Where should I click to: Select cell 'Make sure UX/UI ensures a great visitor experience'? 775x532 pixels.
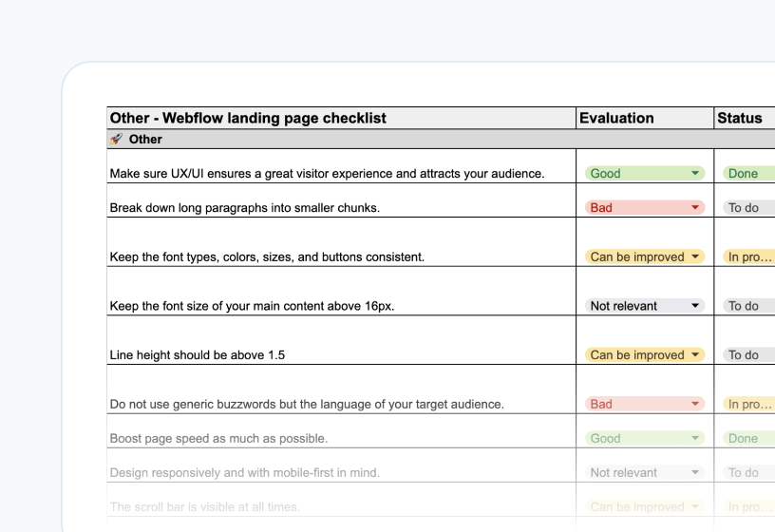342,166
